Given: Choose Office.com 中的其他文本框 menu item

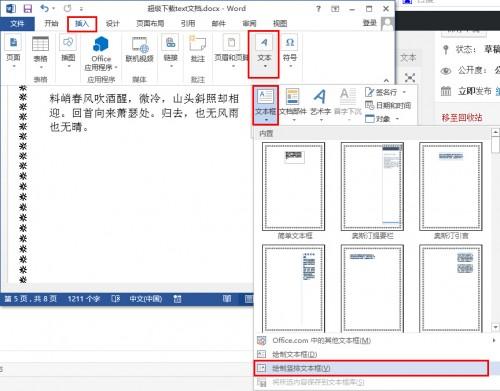Looking at the screenshot, I should [x=376, y=341].
